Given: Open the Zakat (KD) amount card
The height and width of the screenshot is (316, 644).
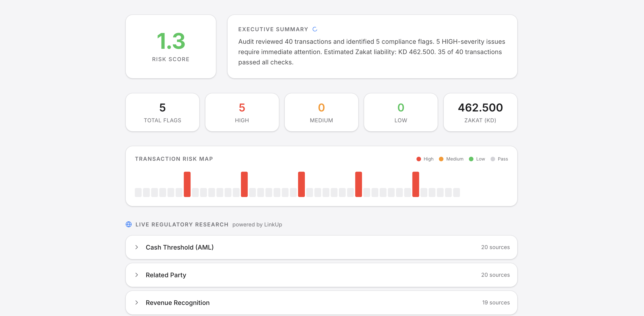Looking at the screenshot, I should tap(480, 112).
